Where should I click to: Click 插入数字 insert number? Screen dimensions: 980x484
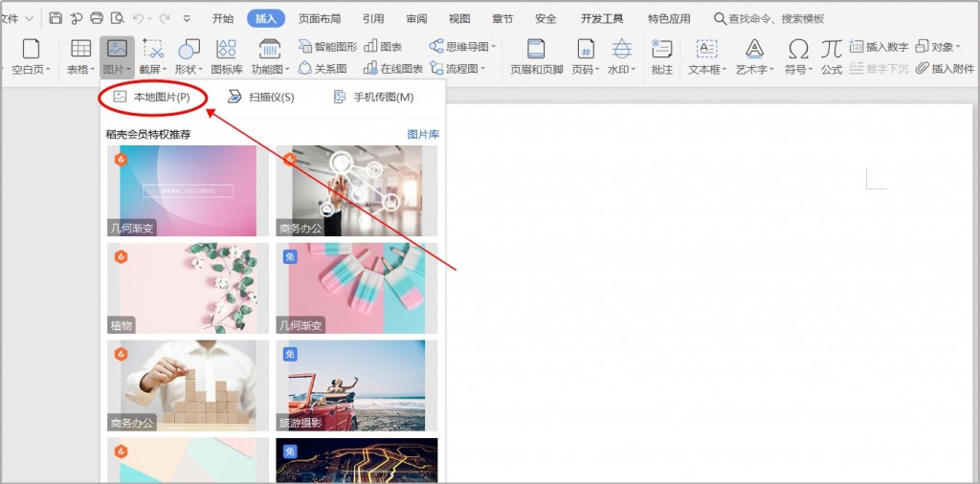pos(880,47)
